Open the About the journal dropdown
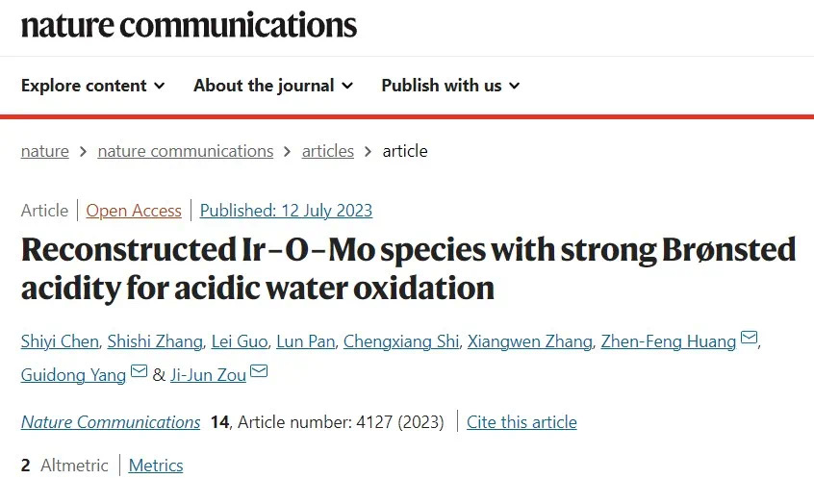The height and width of the screenshot is (504, 814). click(273, 86)
